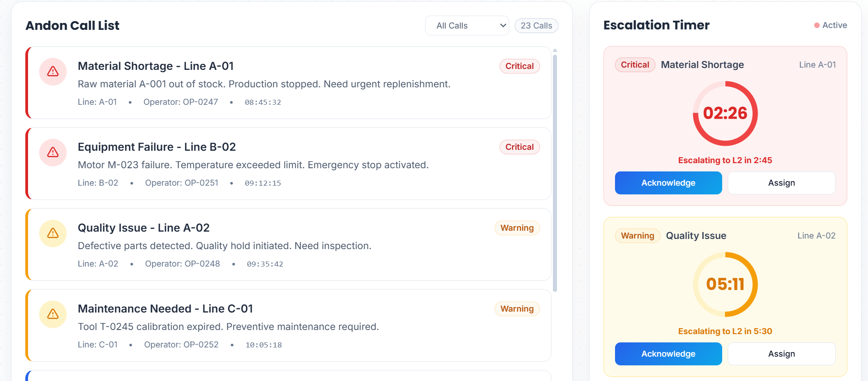Select the Quality Issue - Line A-02 call
This screenshot has height=381, width=868.
point(144,228)
